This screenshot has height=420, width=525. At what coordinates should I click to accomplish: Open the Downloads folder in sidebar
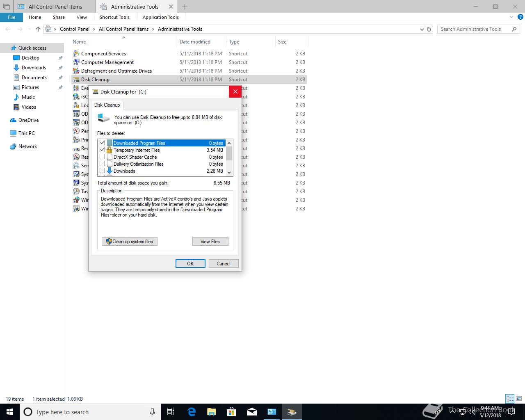point(34,68)
